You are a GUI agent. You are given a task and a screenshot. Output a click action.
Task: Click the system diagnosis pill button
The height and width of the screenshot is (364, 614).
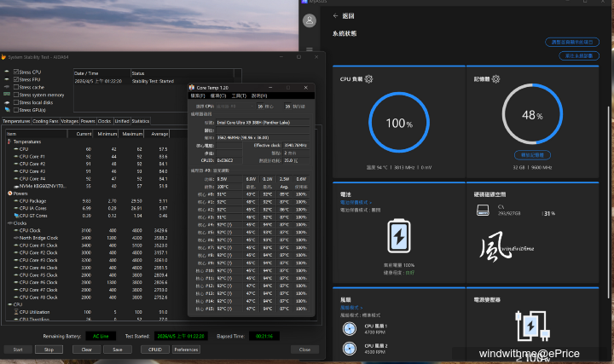tap(579, 56)
